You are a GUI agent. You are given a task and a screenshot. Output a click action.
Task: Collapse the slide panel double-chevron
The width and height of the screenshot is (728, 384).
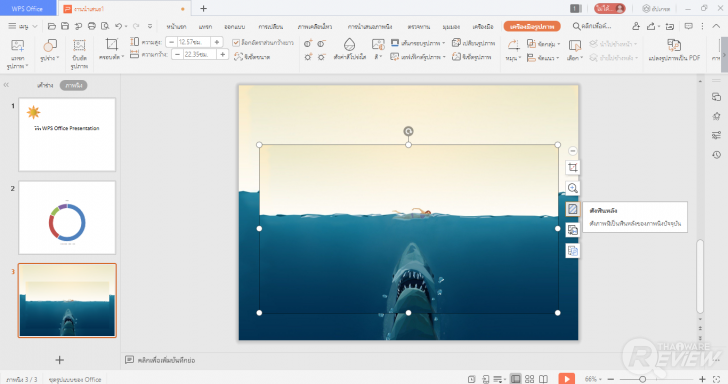click(6, 85)
